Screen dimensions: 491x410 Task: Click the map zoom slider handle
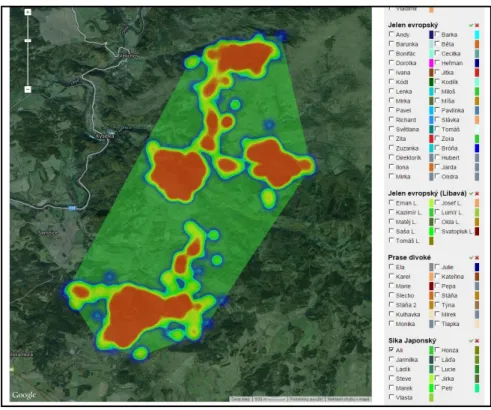[28, 40]
